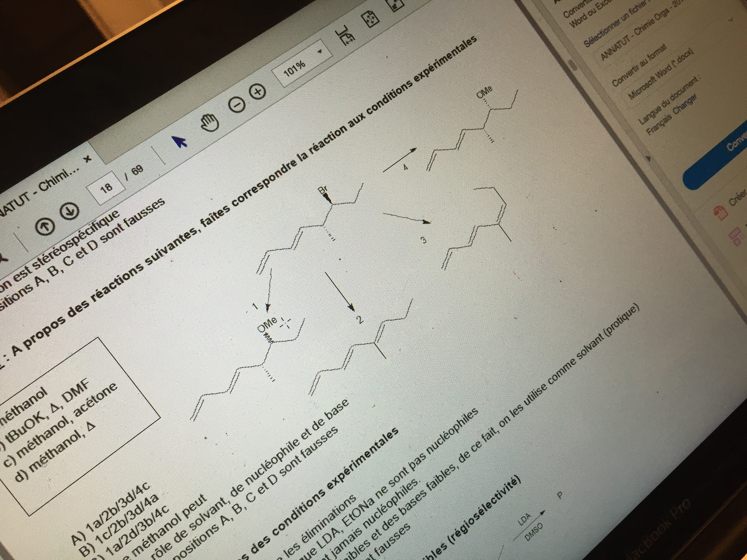The width and height of the screenshot is (747, 560).
Task: Close the ANNATUT document tab
Action: click(87, 159)
